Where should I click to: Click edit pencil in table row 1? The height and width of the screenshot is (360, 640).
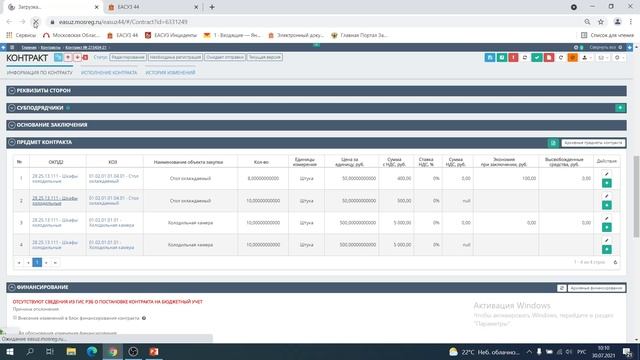[607, 174]
